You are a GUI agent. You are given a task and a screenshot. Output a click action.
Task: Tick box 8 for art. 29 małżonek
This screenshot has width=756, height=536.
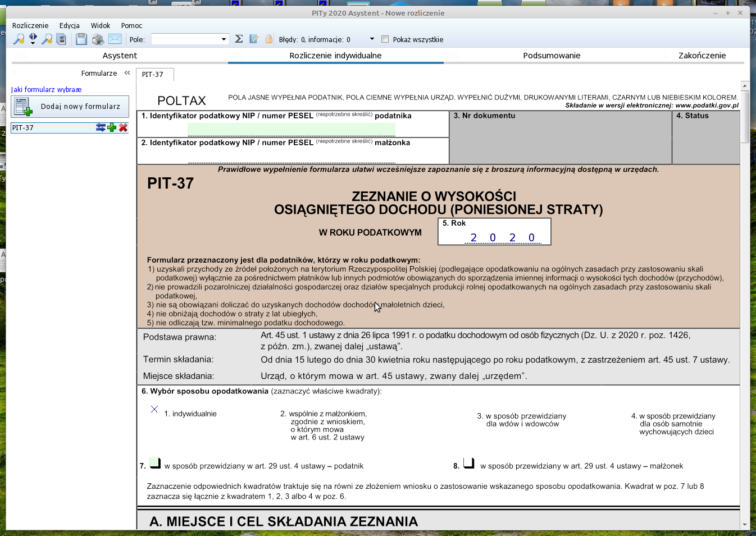[x=468, y=463]
